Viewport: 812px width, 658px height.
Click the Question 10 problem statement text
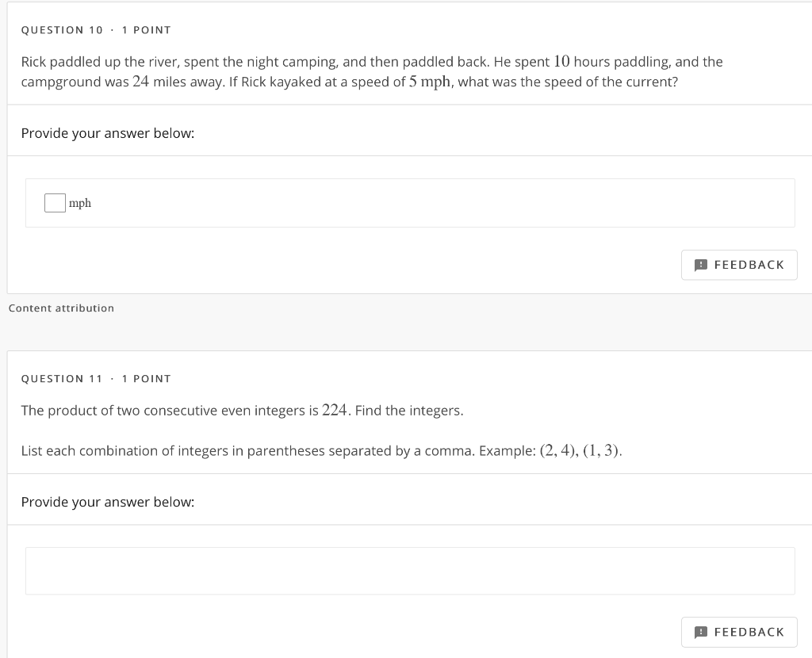(x=373, y=71)
